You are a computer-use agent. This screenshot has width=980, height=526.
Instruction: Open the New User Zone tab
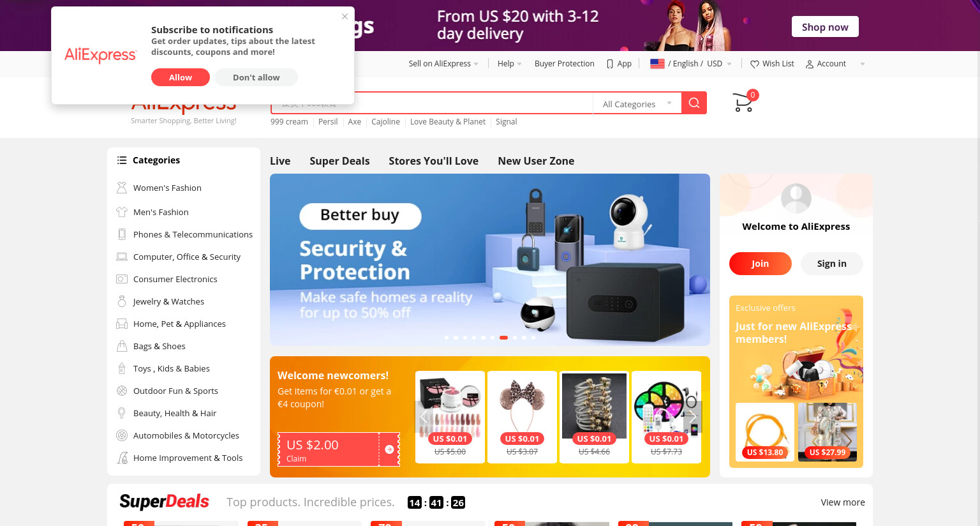536,161
